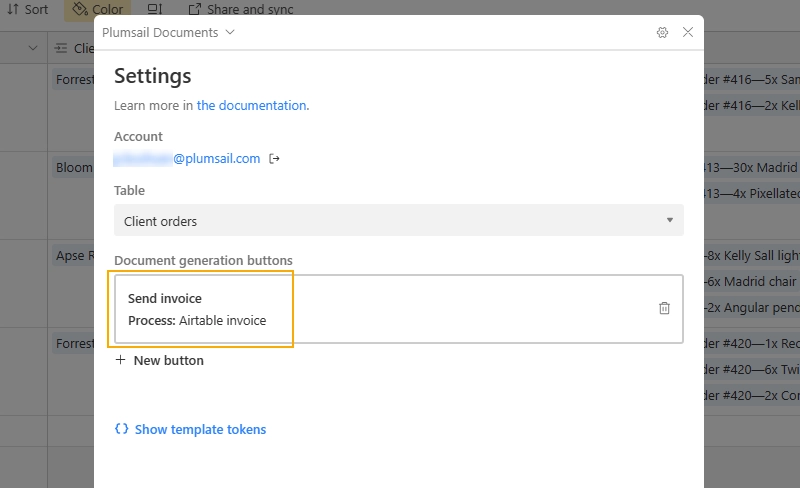The image size is (800, 488).
Task: Click the sign-out icon beside account email
Action: pyautogui.click(x=274, y=159)
